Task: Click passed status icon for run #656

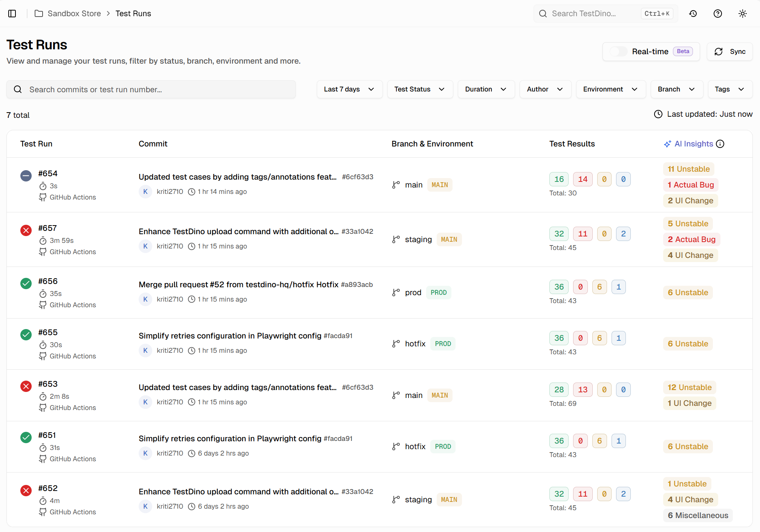Action: pos(26,283)
